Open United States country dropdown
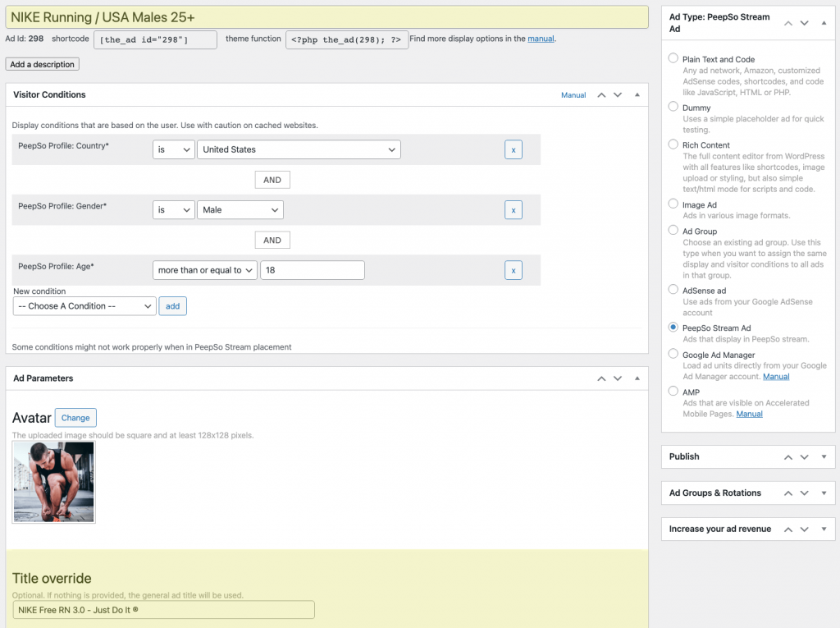Image resolution: width=840 pixels, height=628 pixels. (x=299, y=149)
